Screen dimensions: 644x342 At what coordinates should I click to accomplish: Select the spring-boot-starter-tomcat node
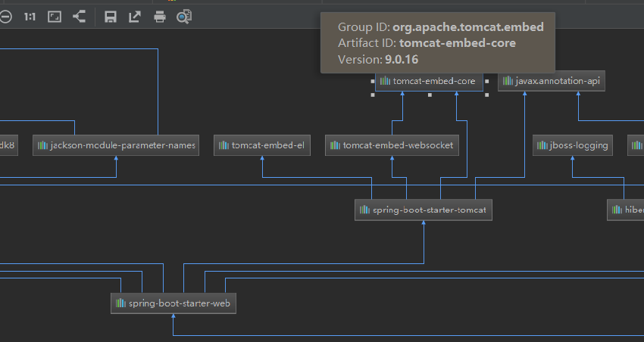coord(424,210)
